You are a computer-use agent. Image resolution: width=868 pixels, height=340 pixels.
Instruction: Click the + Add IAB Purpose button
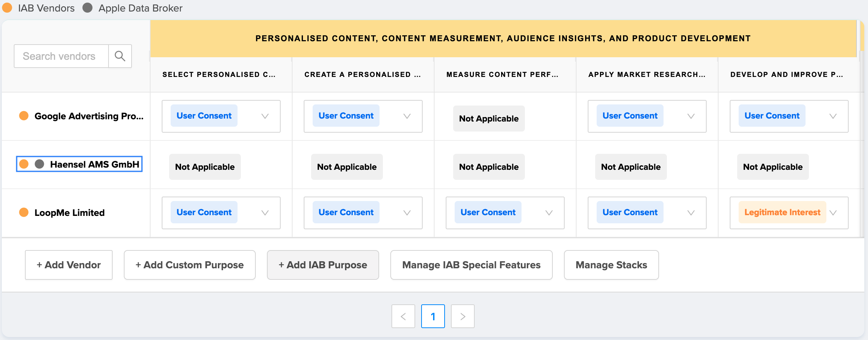tap(323, 265)
